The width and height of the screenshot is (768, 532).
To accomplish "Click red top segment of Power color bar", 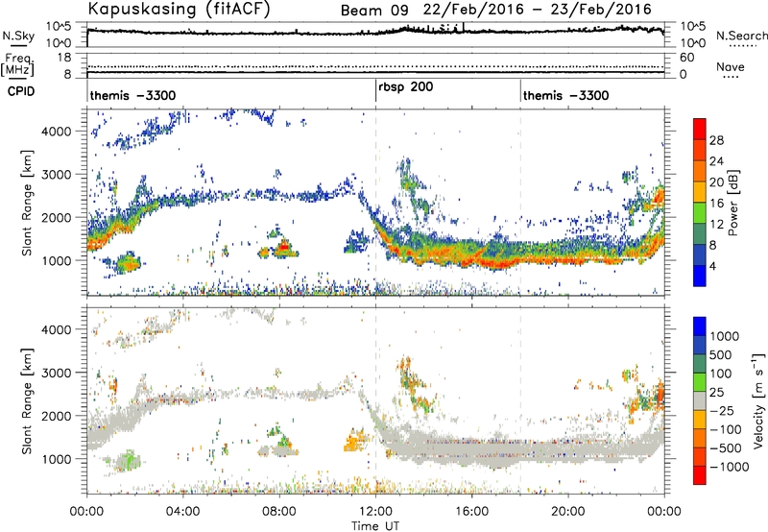I will (700, 130).
